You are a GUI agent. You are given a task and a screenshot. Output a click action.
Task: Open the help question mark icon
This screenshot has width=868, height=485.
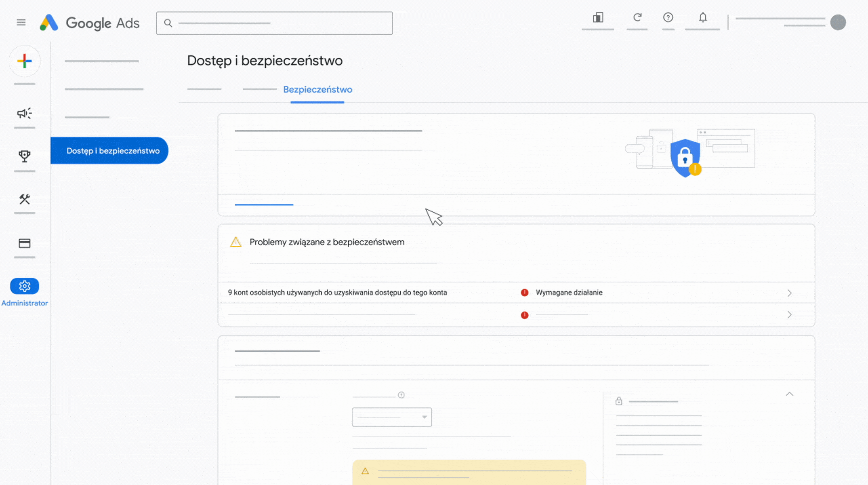point(668,17)
